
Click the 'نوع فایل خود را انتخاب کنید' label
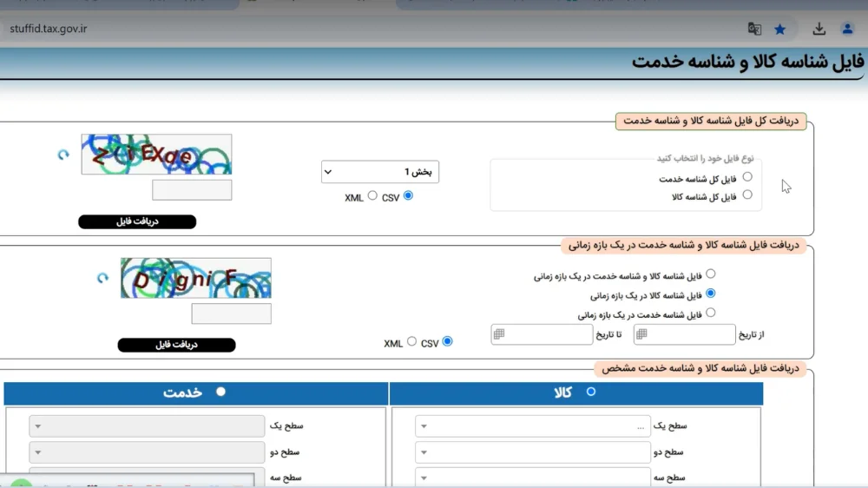pos(705,158)
